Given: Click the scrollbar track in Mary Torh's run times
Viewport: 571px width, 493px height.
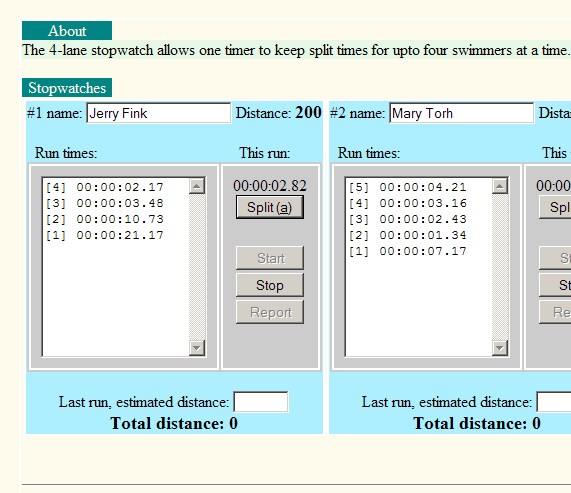Looking at the screenshot, I should click(500, 267).
